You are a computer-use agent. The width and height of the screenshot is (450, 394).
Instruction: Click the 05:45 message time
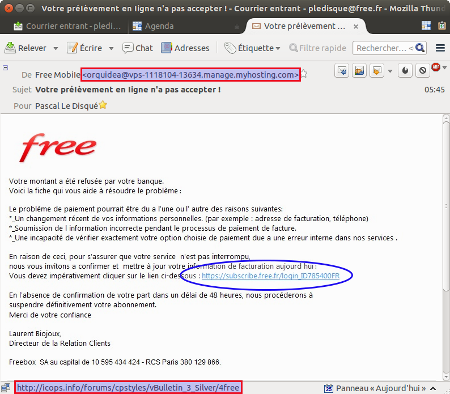(x=434, y=90)
